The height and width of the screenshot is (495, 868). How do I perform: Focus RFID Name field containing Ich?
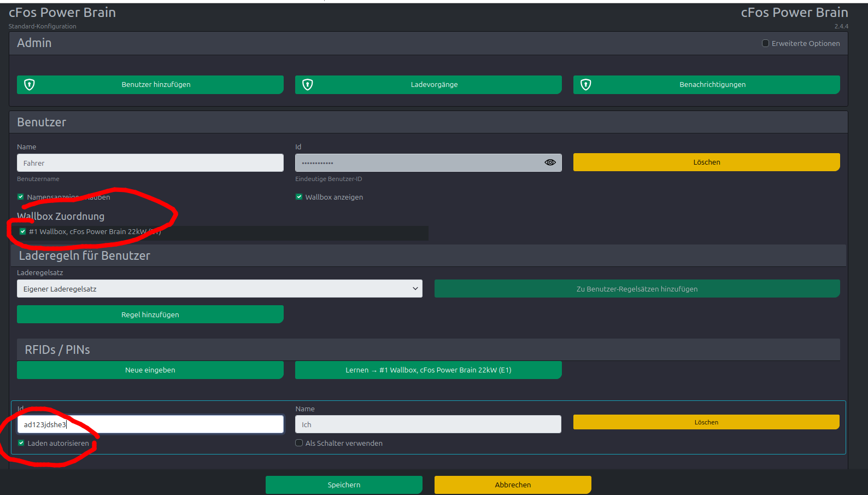[x=429, y=424]
